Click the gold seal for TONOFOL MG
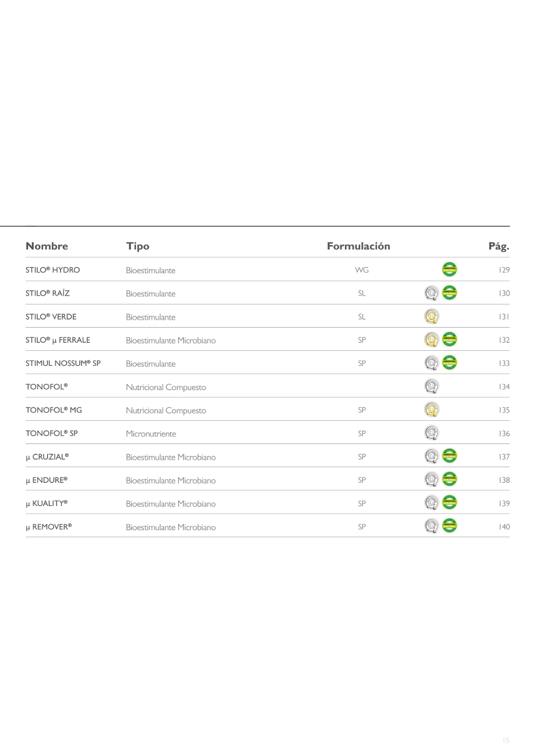 (x=431, y=410)
